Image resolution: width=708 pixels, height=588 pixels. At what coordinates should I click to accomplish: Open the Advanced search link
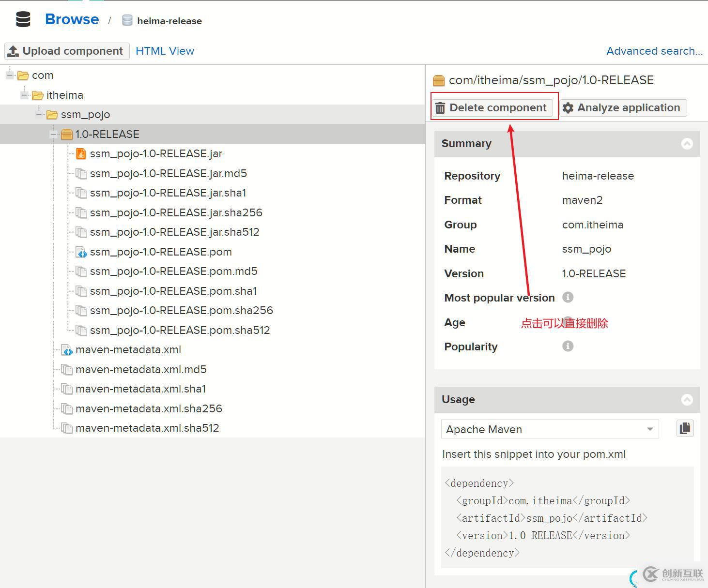click(654, 51)
